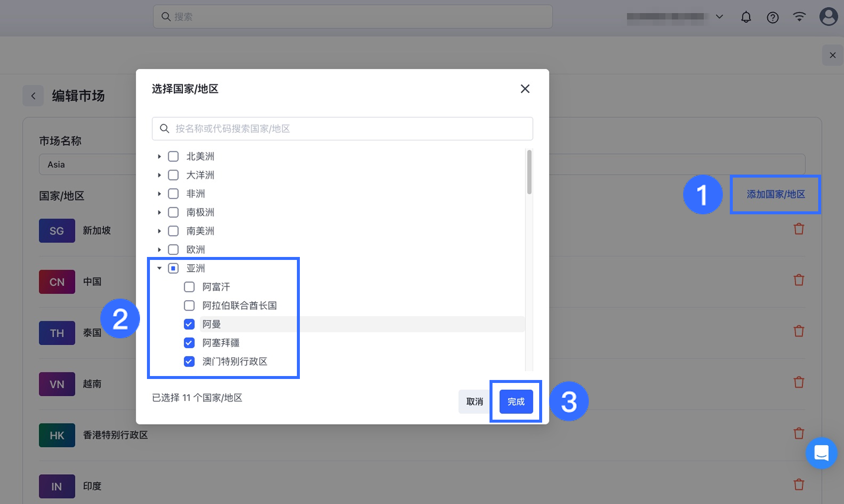844x504 pixels.
Task: Close the country selection dialog
Action: click(x=525, y=89)
